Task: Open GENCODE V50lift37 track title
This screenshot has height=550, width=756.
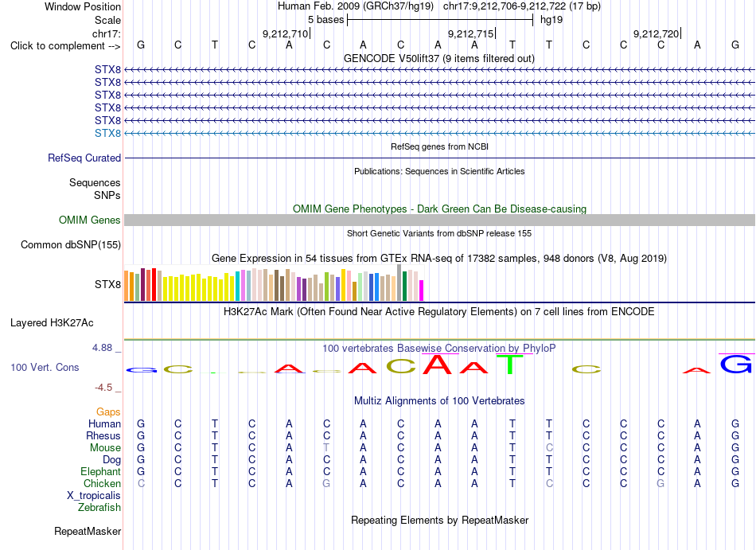Action: [439, 58]
